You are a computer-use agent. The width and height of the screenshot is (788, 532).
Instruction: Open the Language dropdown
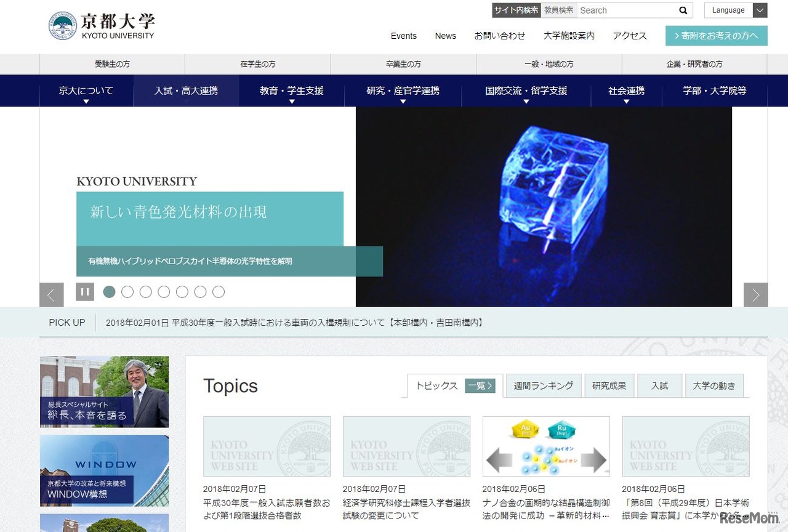(x=736, y=10)
